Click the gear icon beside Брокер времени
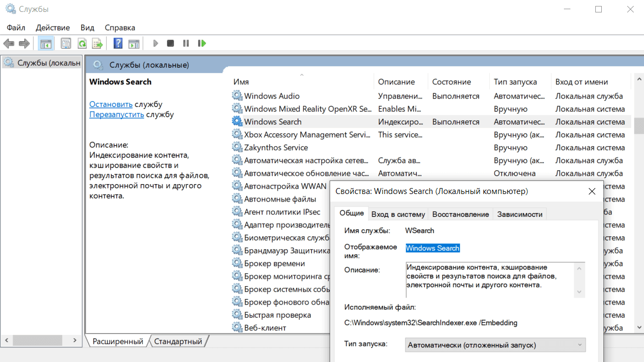644x362 pixels. pos(237,263)
